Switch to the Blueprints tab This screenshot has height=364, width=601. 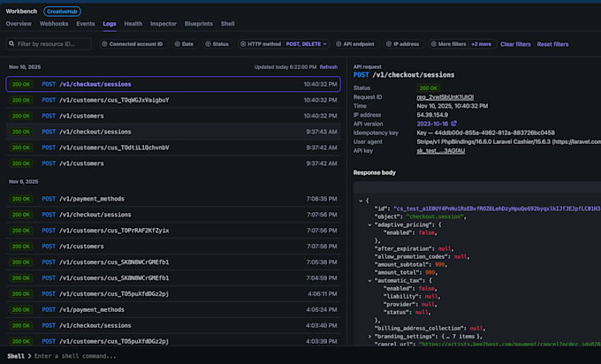(199, 24)
